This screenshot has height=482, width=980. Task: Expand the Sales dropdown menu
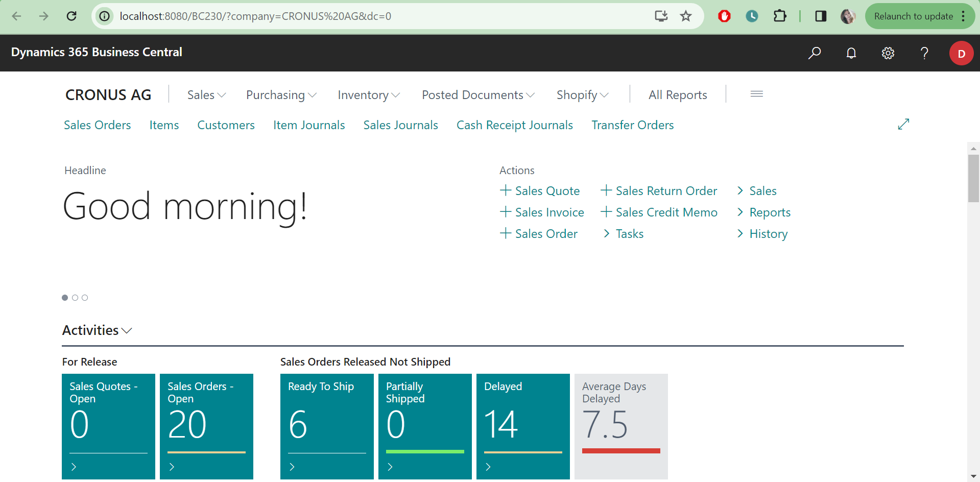(x=206, y=95)
